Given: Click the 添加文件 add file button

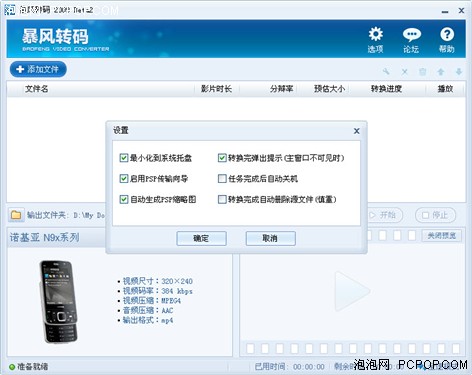Looking at the screenshot, I should click(38, 69).
